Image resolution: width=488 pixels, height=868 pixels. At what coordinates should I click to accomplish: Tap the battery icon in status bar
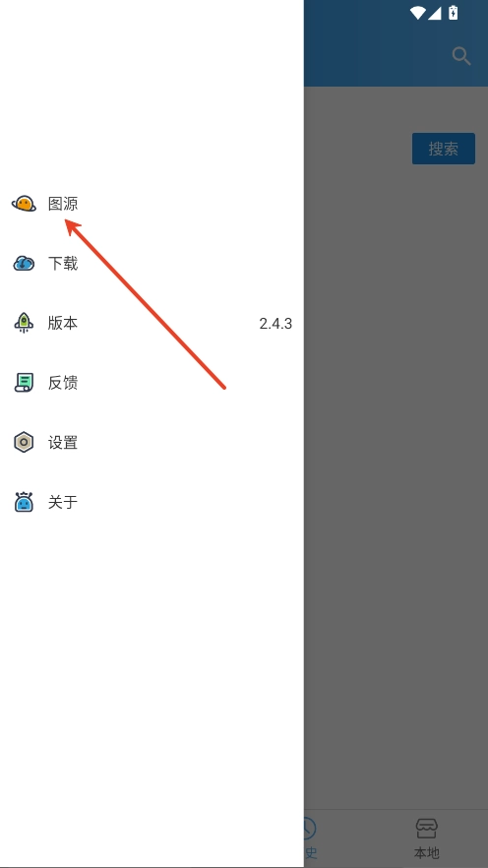pos(454,12)
